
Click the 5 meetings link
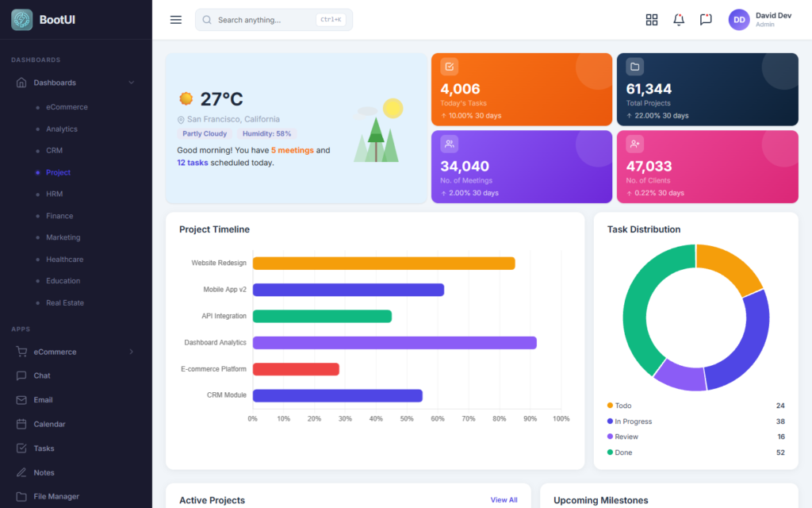coord(292,150)
